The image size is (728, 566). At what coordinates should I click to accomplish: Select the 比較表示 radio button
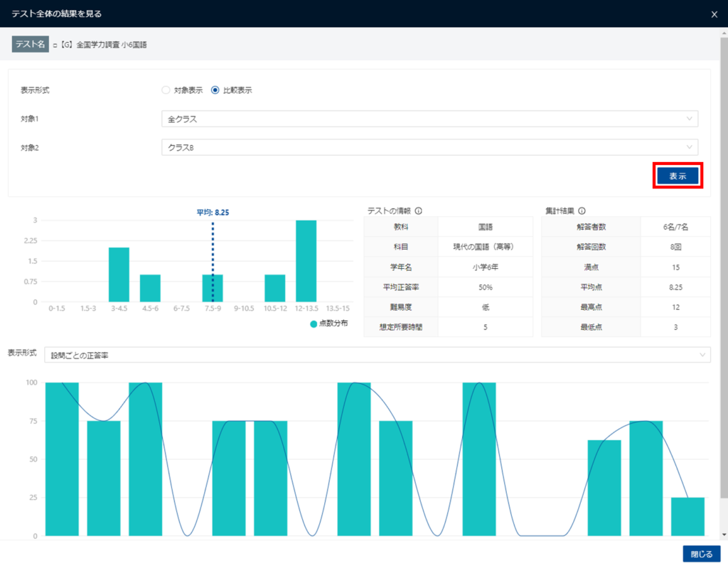pos(215,90)
